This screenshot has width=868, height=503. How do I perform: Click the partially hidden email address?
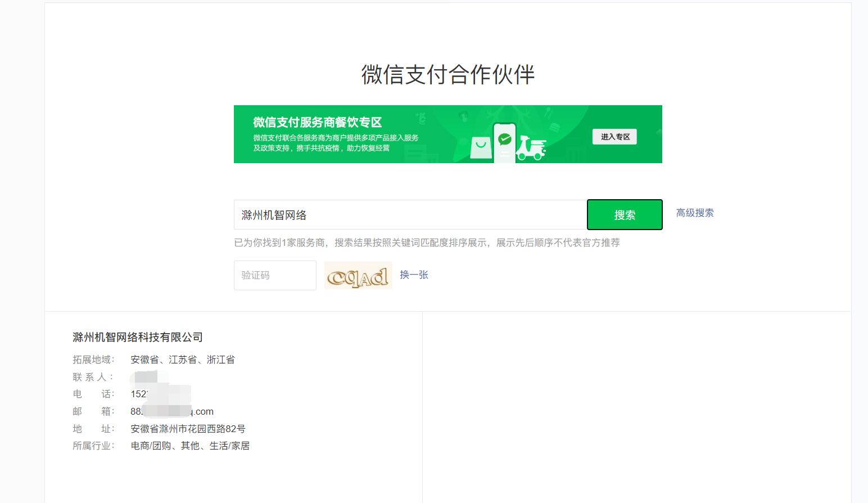[172, 411]
